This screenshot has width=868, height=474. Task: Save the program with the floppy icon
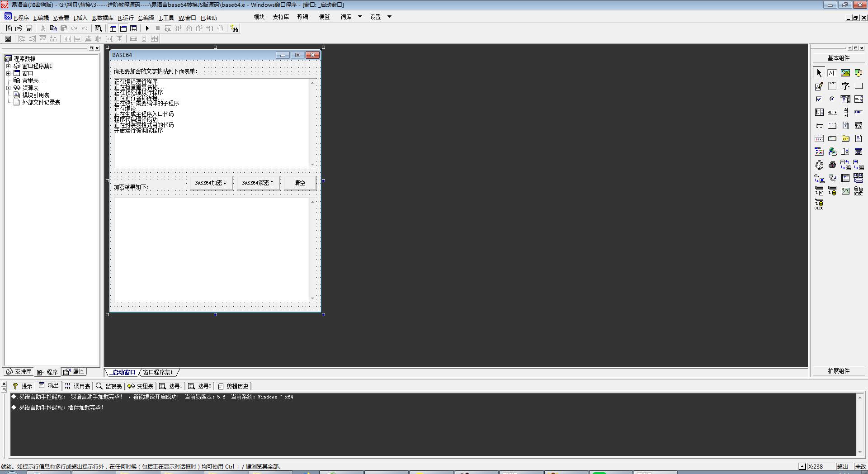tap(29, 28)
